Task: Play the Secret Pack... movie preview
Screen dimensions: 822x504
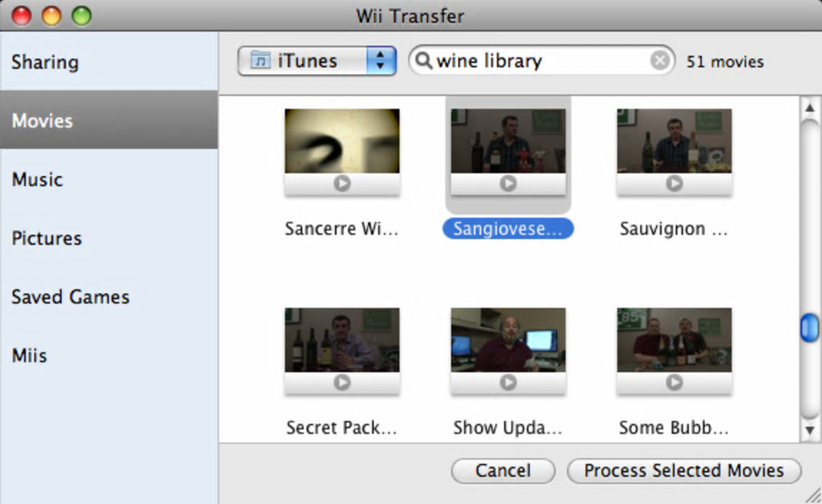Action: 342,382
